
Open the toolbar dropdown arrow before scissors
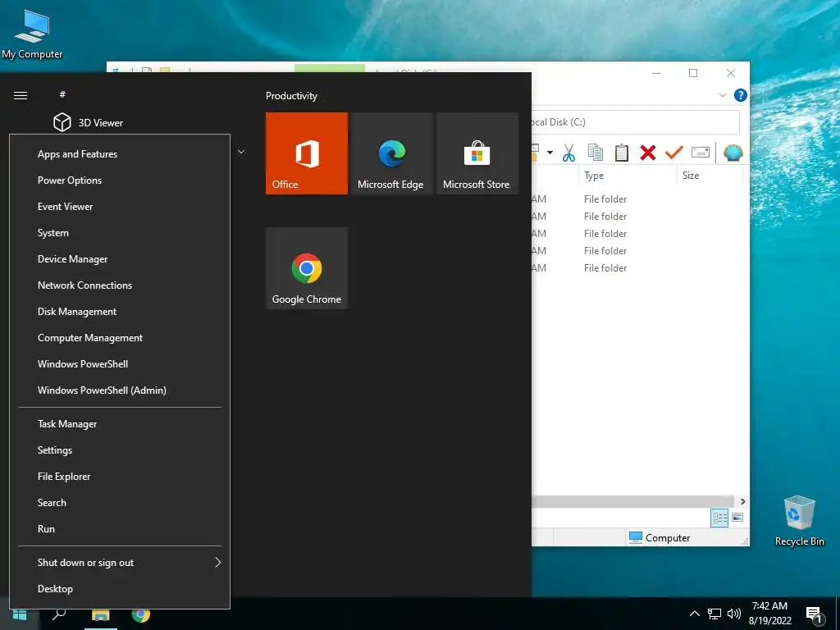click(x=550, y=153)
